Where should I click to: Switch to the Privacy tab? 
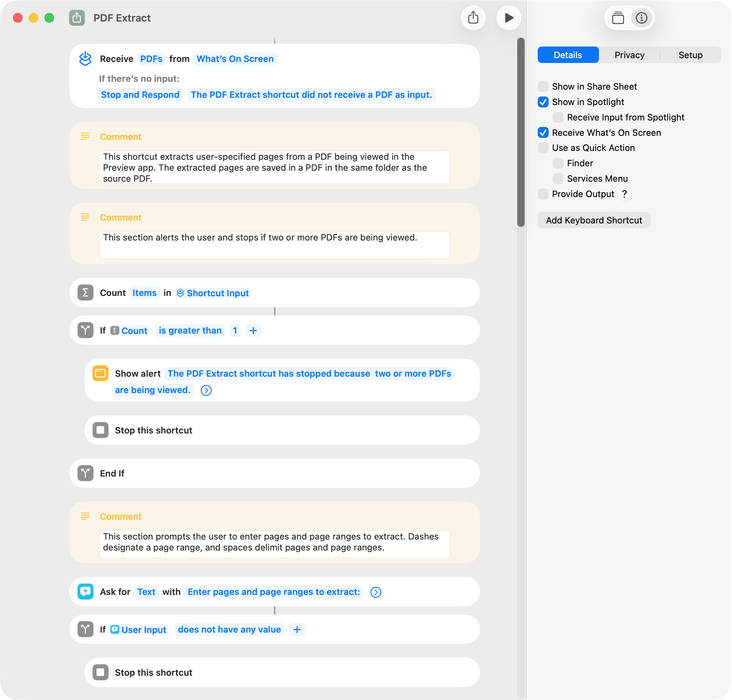[x=629, y=55]
